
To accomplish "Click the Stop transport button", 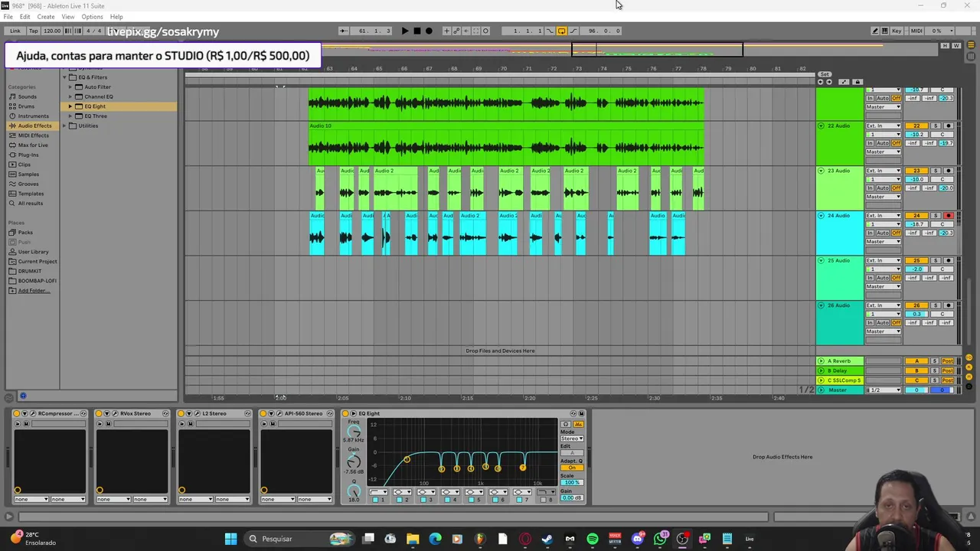I will (416, 31).
